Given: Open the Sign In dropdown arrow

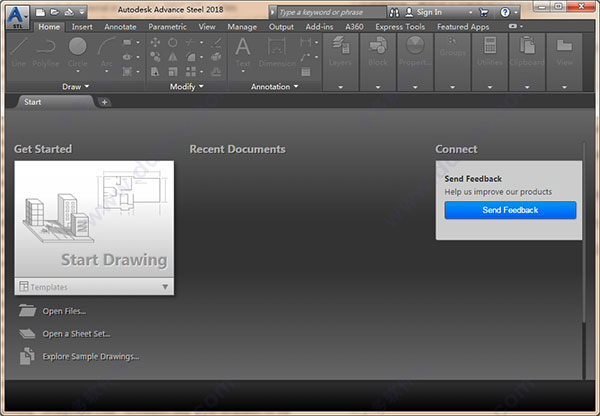Looking at the screenshot, I should (470, 13).
